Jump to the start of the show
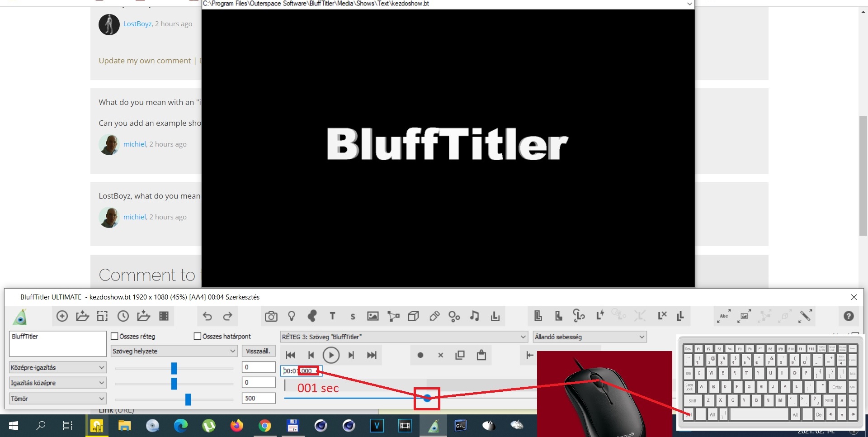This screenshot has width=868, height=437. 291,355
